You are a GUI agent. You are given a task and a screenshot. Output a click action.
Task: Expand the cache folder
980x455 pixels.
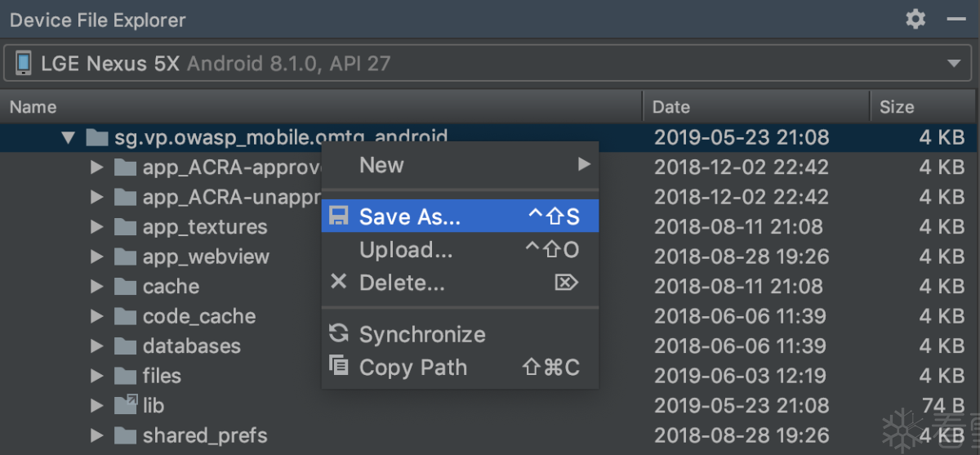[x=97, y=287]
